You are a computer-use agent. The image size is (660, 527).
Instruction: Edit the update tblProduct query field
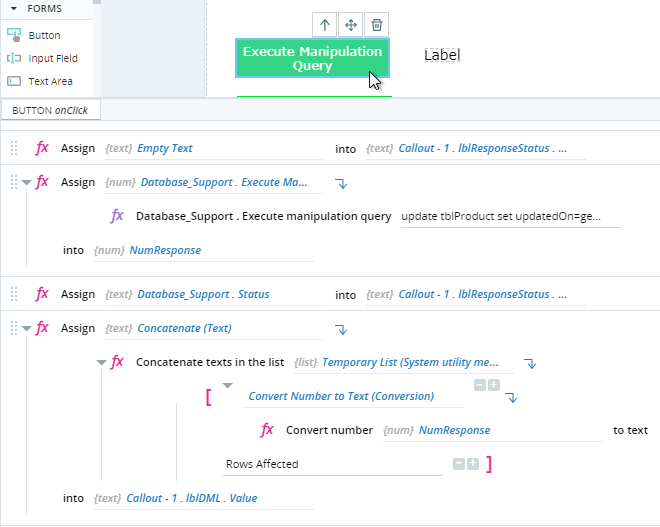pos(511,216)
